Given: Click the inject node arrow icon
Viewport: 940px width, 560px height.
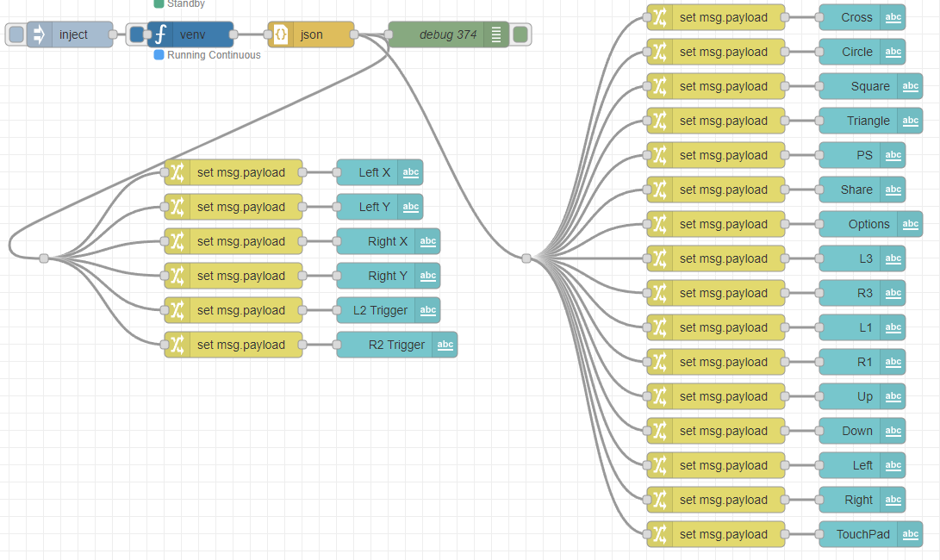Looking at the screenshot, I should coord(39,34).
